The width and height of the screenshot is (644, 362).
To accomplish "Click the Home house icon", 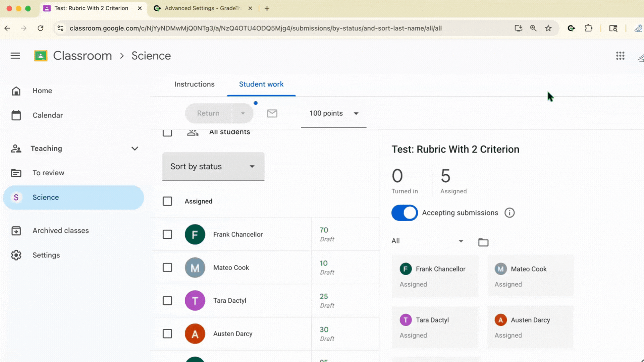I will point(16,91).
